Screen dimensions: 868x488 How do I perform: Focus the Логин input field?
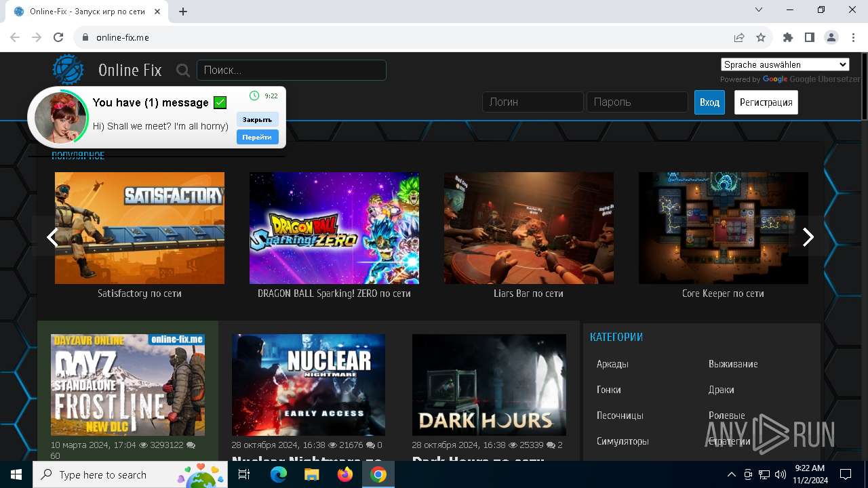point(533,102)
